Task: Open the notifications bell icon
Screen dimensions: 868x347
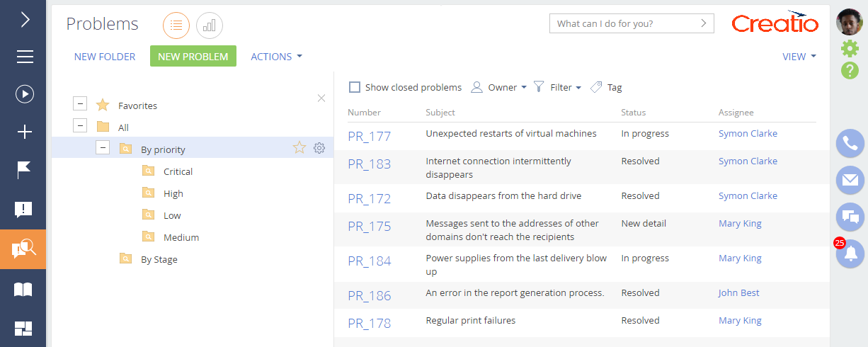Action: pyautogui.click(x=850, y=254)
